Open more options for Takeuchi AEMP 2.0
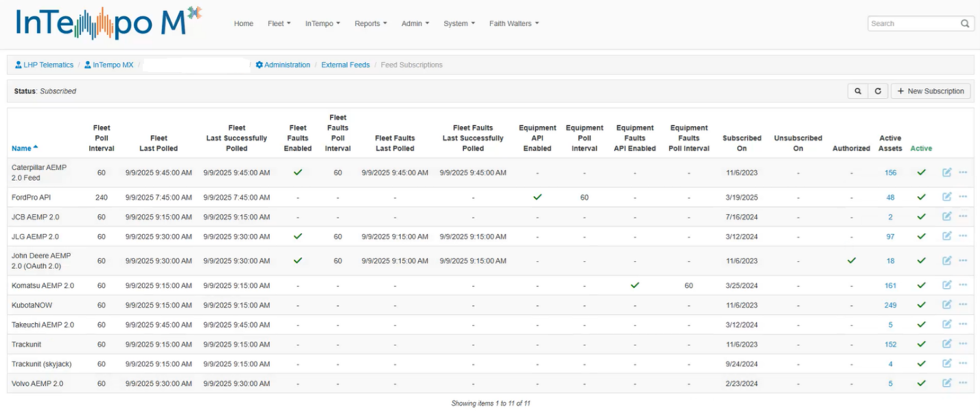 [963, 324]
